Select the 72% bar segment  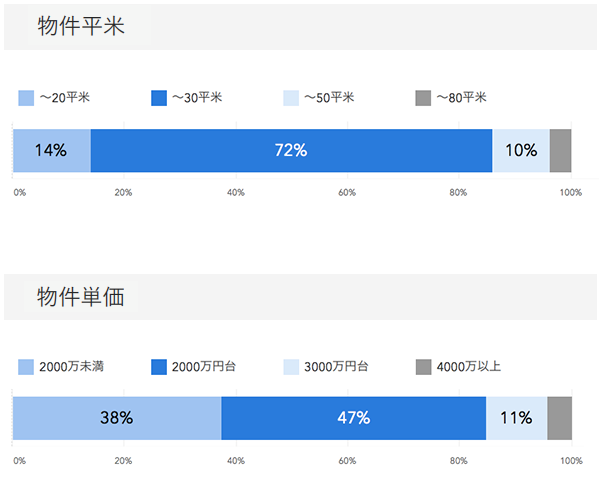[x=291, y=150]
